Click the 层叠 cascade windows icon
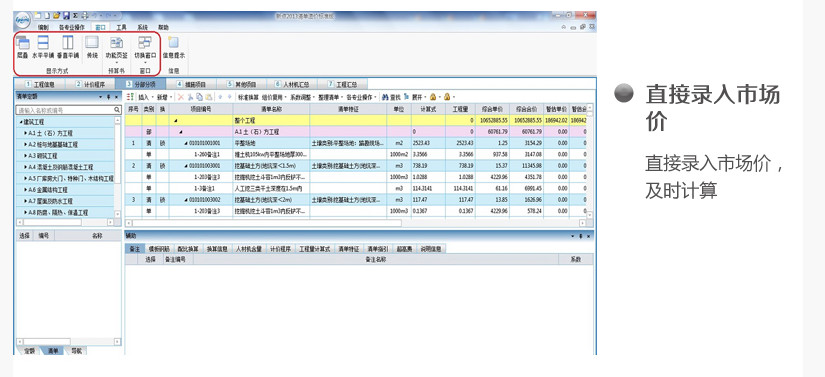Screen dimensions: 825x377 pos(23,42)
